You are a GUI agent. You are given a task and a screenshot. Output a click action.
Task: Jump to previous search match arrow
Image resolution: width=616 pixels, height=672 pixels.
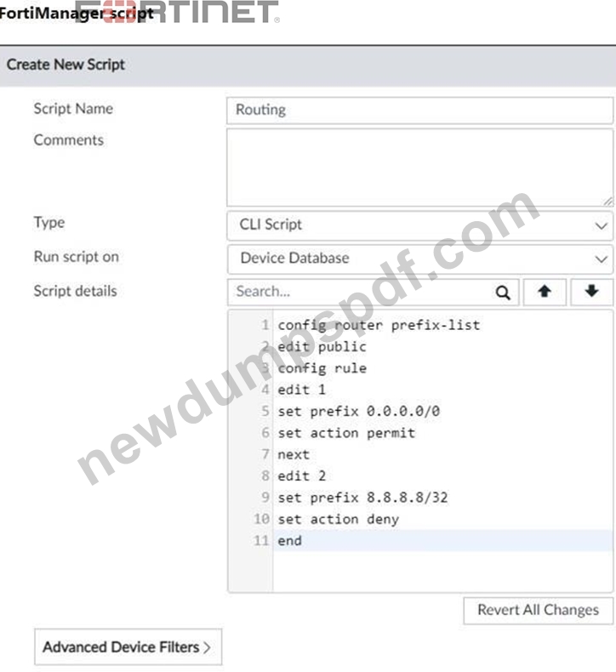(545, 292)
